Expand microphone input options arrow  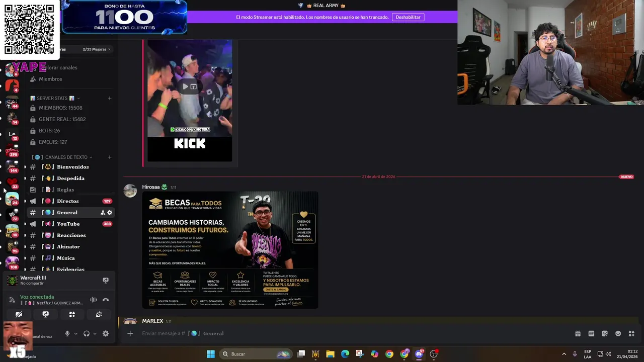point(76,333)
